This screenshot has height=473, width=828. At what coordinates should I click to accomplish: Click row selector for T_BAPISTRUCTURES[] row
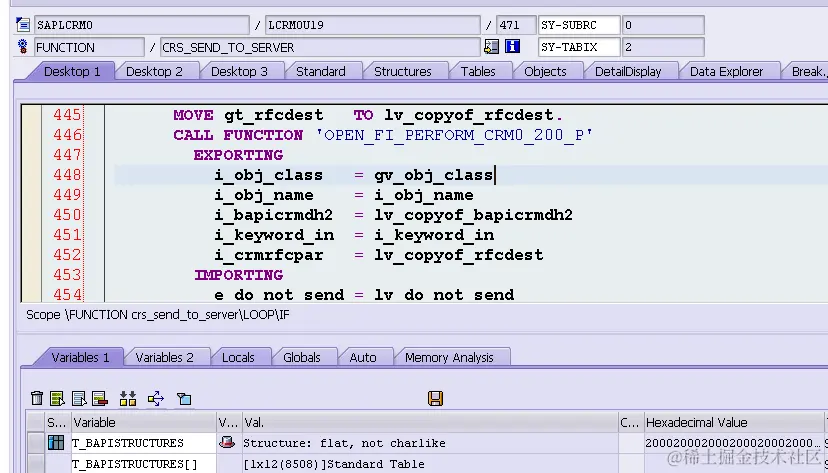coord(35,464)
